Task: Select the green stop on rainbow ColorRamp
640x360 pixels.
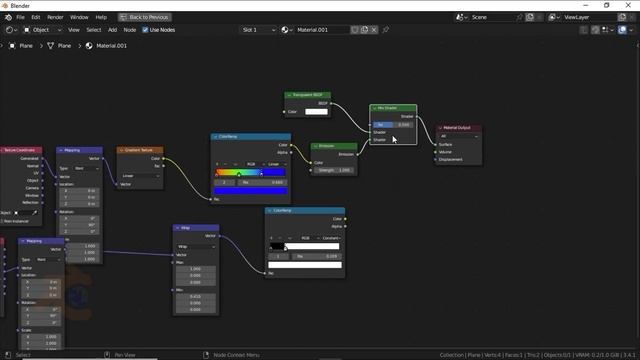Action: 239,175
